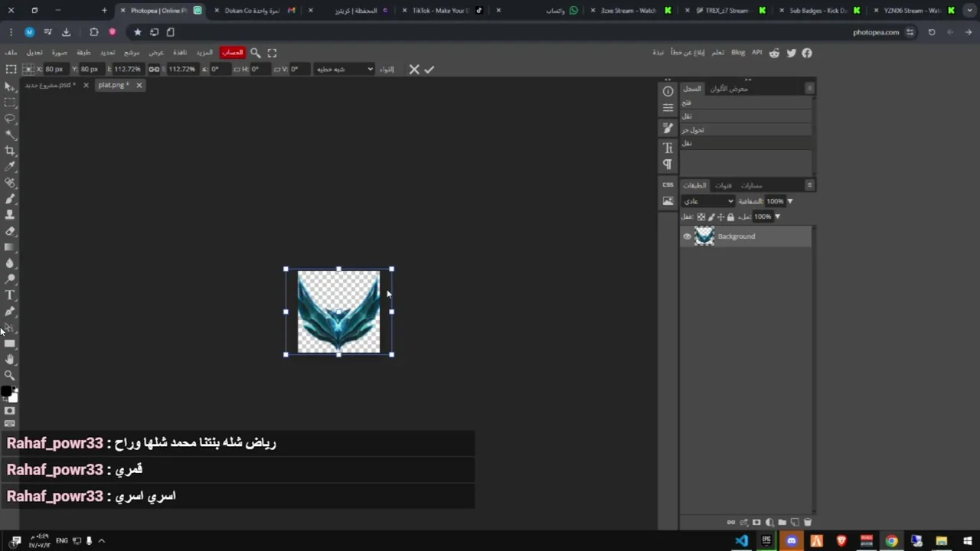Select the Rectangle Select tool
Screen dimensions: 980x551
coord(10,103)
